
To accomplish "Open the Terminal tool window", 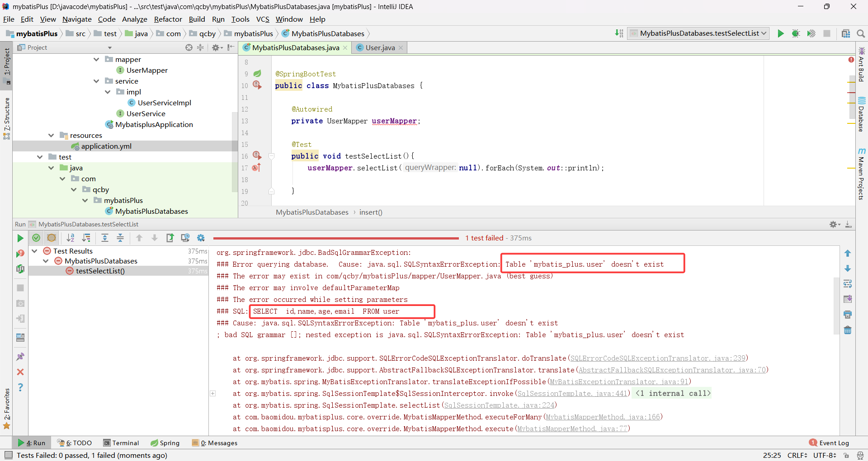I will pos(121,443).
